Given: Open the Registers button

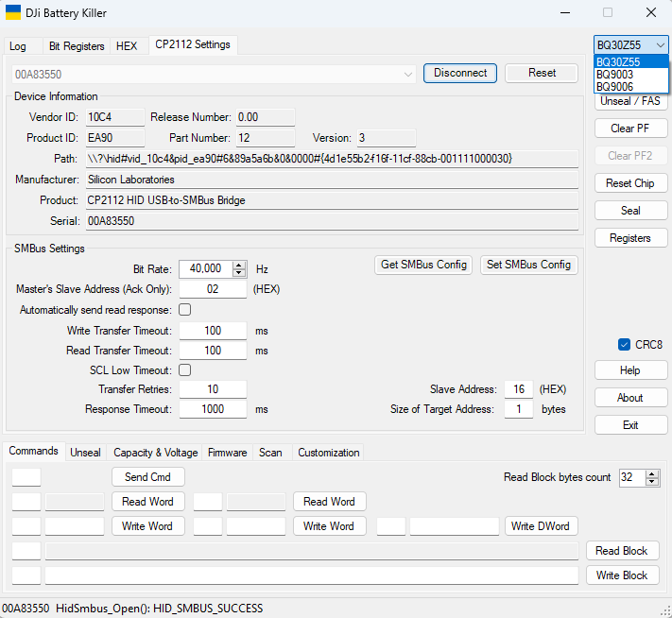Looking at the screenshot, I should (630, 238).
